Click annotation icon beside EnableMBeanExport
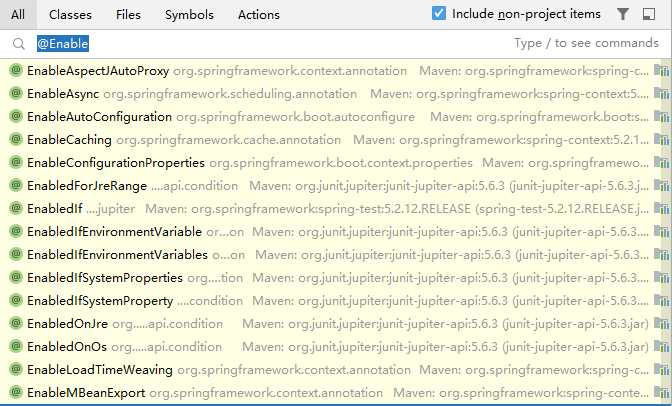 point(16,392)
